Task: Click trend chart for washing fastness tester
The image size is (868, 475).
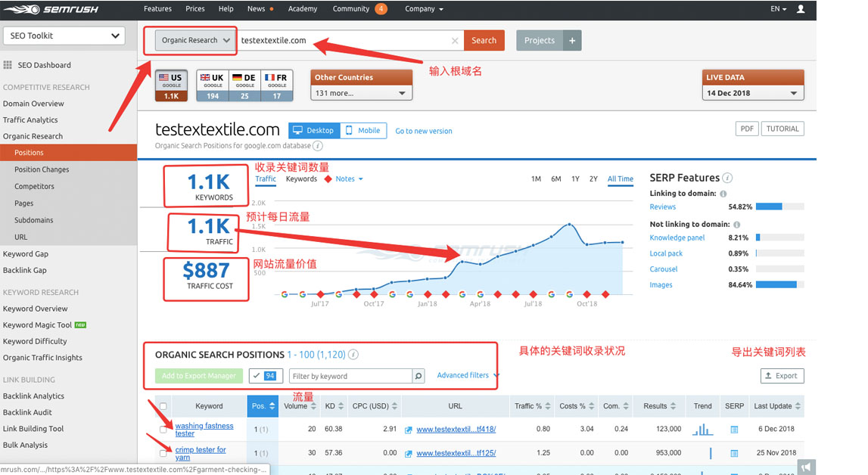Action: pyautogui.click(x=702, y=429)
